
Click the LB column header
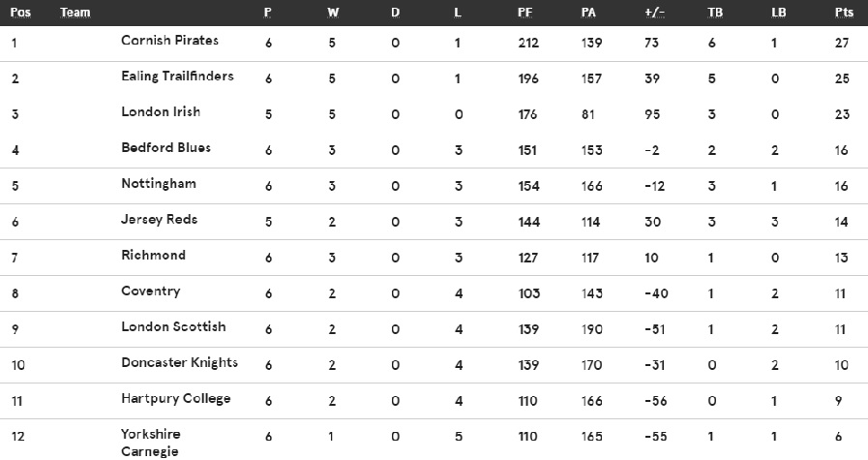(778, 13)
